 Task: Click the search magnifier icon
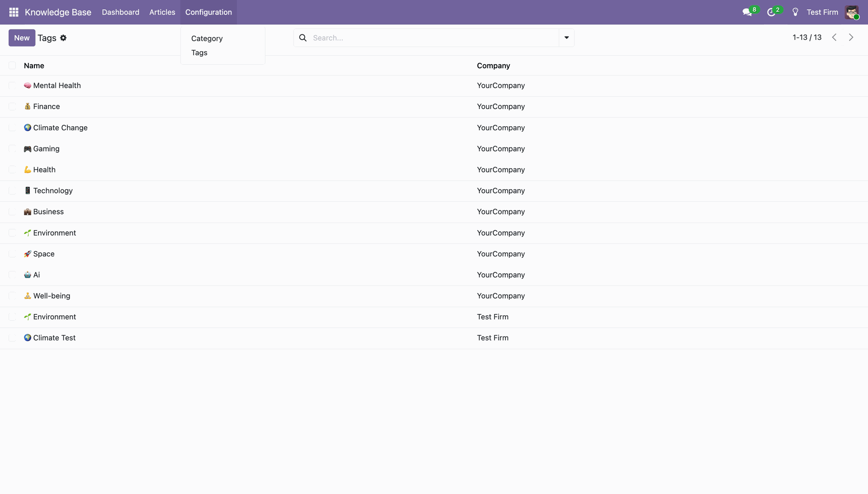pos(303,38)
